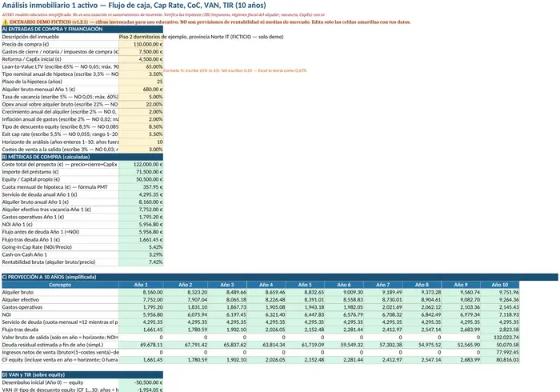Select Tasa de vacancia cell 5.00%
Image resolution: width=560 pixels, height=392 pixels.
pyautogui.click(x=141, y=97)
